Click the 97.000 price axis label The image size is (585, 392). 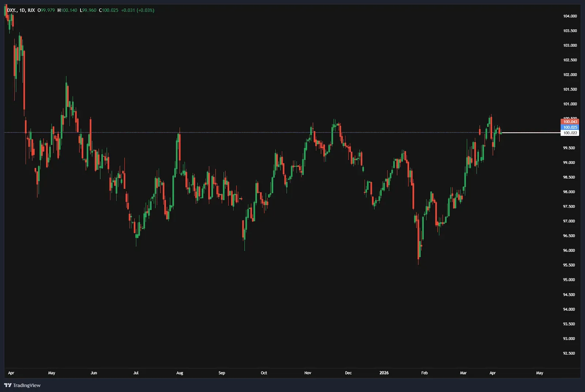(569, 221)
